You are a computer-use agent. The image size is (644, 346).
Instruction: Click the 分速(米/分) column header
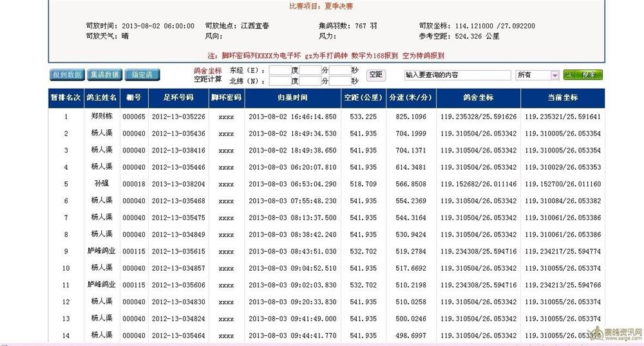[411, 98]
